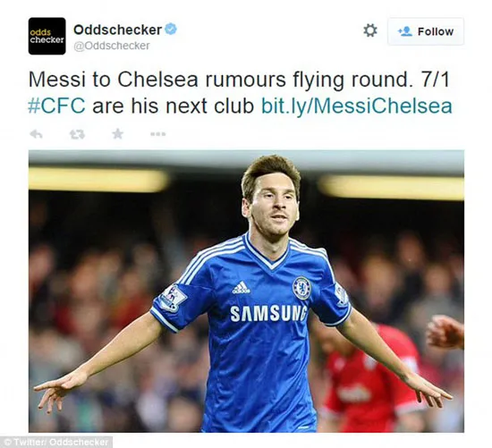Visit the bit.ly/MessiChelsea link
Screen dimensions: 492x448
(357, 106)
